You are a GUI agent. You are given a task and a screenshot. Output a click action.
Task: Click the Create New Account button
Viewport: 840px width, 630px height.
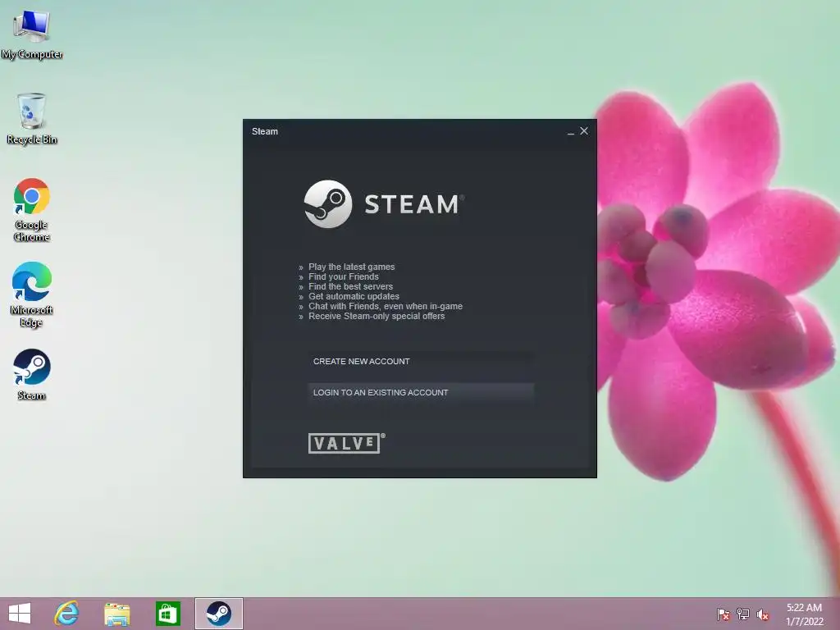point(421,362)
